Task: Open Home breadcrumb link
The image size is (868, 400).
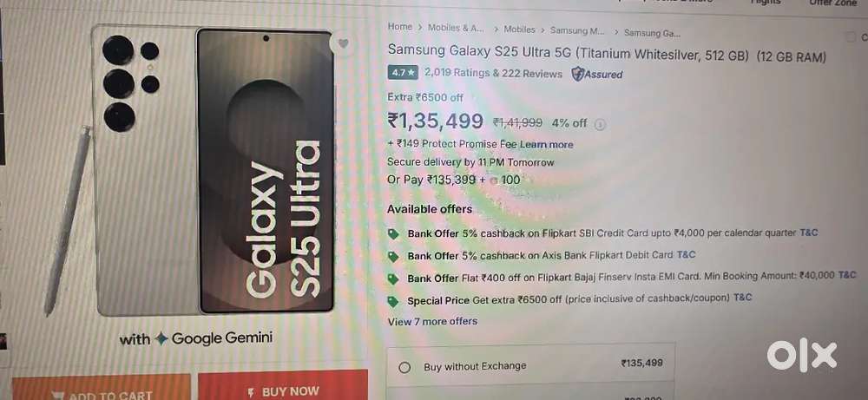Action: (x=399, y=27)
